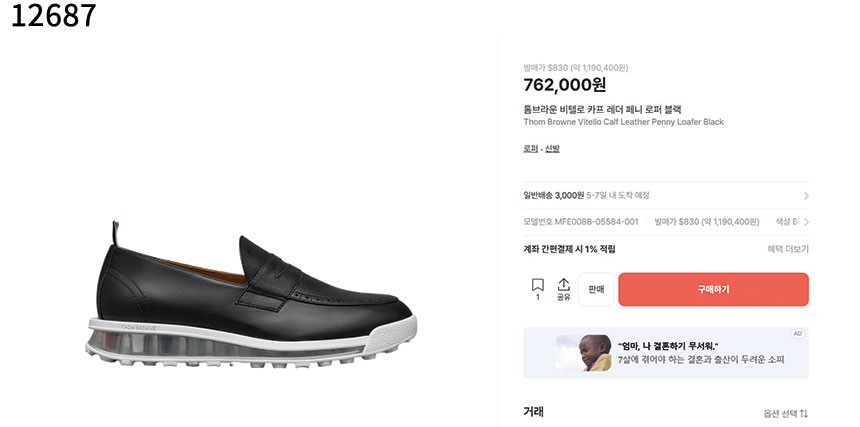Click the 모델번호 MFE008B-05584-001 text
Viewport: 860px width, 427px height.
580,222
